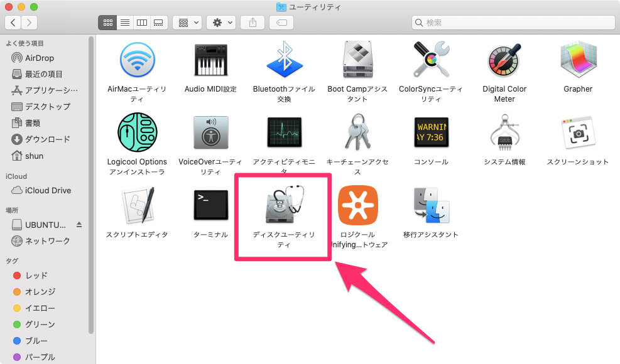Switch to icon view
Viewport: 620px width, 364px height.
click(107, 23)
